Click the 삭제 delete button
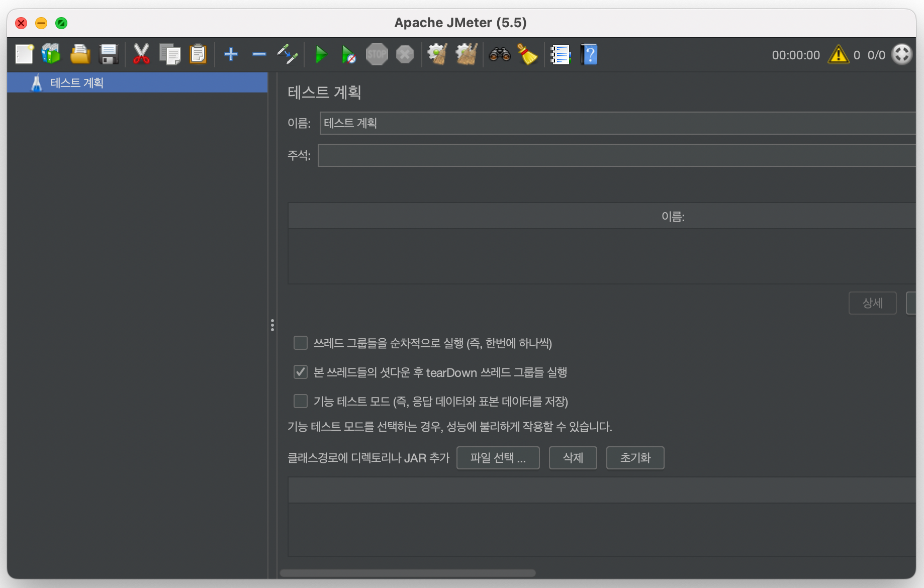Viewport: 924px width, 588px height. [x=573, y=458]
